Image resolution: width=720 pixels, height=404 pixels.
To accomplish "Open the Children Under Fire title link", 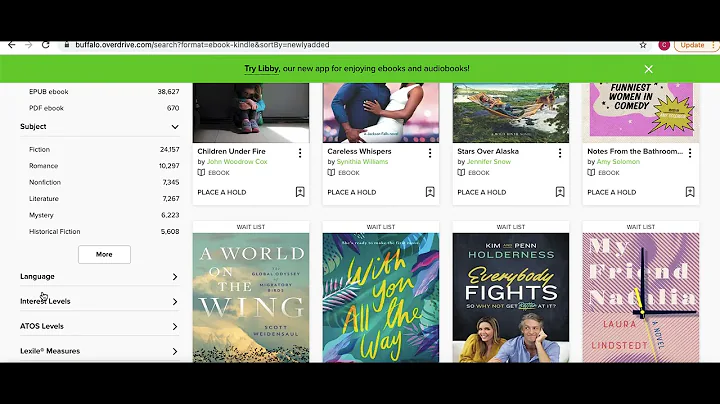I will point(231,151).
